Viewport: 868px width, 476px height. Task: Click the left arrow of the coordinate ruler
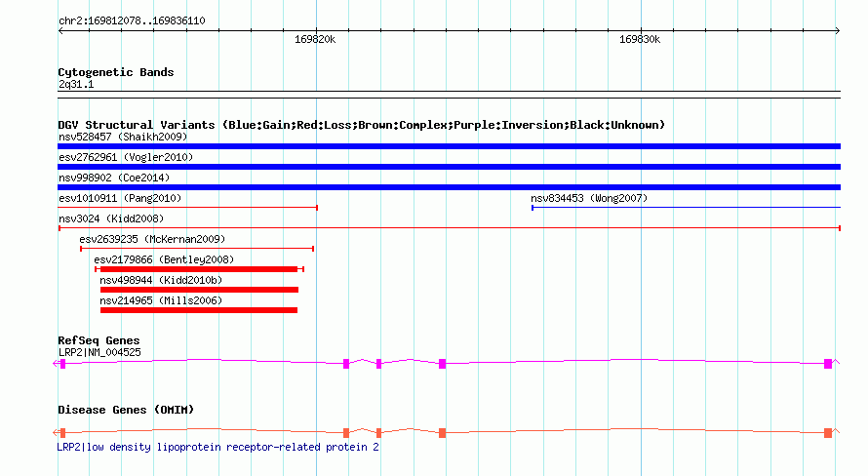pyautogui.click(x=60, y=31)
